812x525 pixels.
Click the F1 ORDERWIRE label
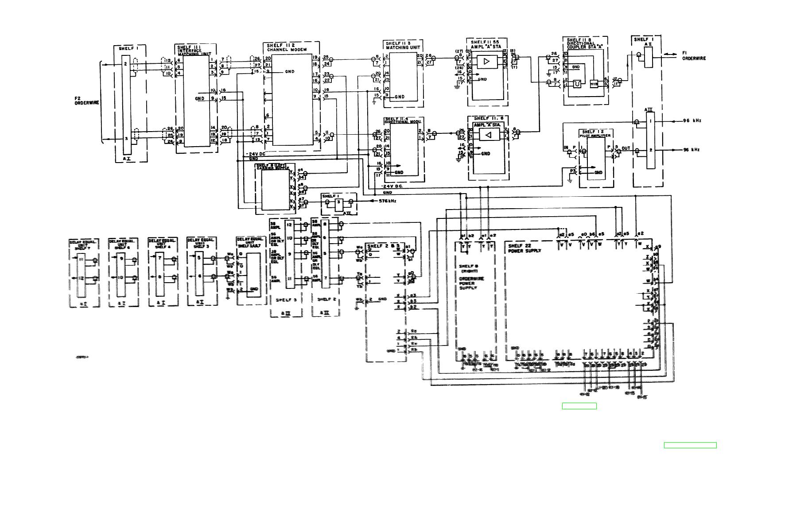click(x=694, y=56)
